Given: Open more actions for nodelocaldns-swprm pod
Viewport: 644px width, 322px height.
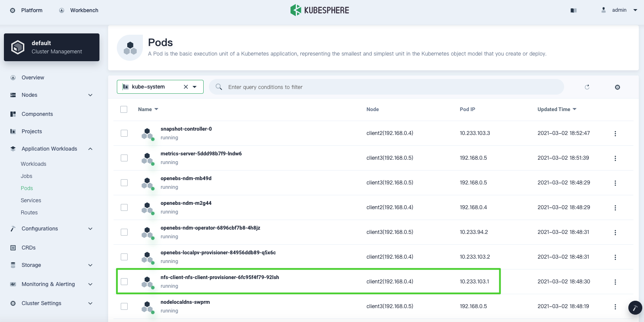Looking at the screenshot, I should (x=615, y=306).
